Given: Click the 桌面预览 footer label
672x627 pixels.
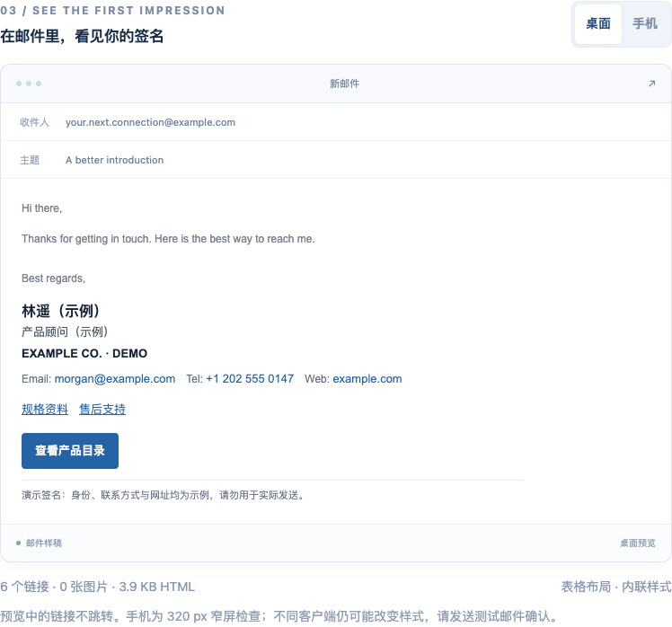Looking at the screenshot, I should (x=638, y=543).
